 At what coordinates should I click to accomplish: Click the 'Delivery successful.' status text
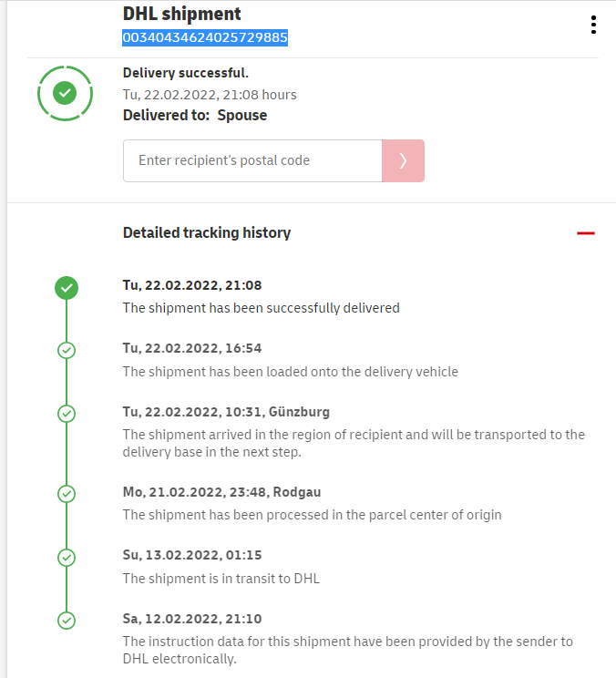pyautogui.click(x=186, y=73)
